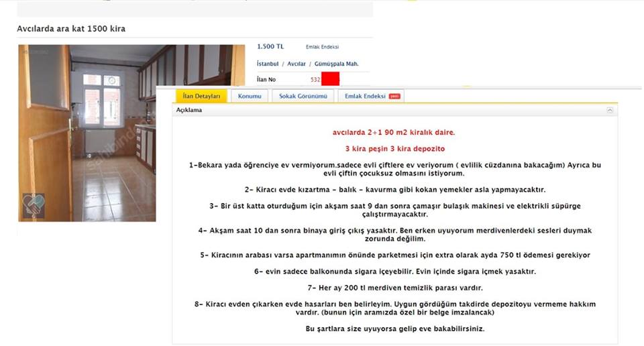Open the Emlak Endeksi tab
The image size is (644, 346).
371,96
